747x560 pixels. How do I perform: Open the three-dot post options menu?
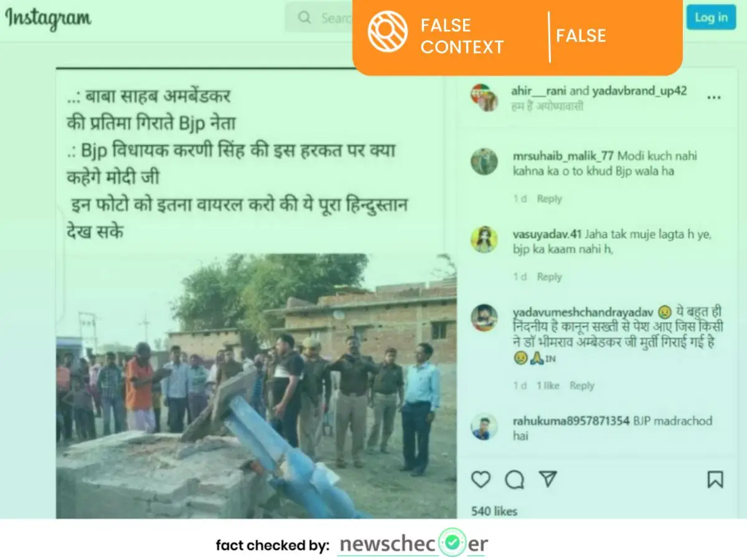(714, 98)
